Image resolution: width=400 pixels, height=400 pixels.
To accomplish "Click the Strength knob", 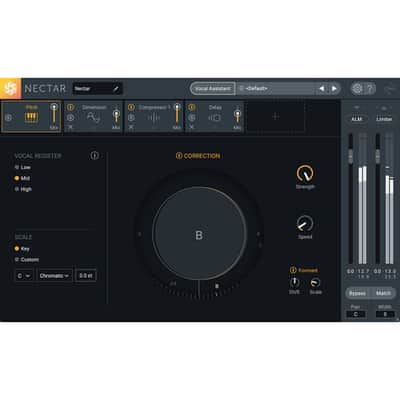I will coord(305,173).
